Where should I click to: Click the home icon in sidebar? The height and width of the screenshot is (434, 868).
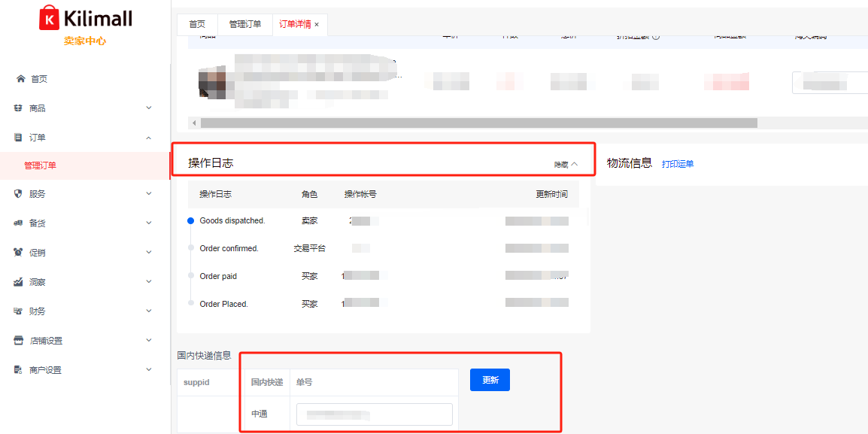[x=20, y=79]
